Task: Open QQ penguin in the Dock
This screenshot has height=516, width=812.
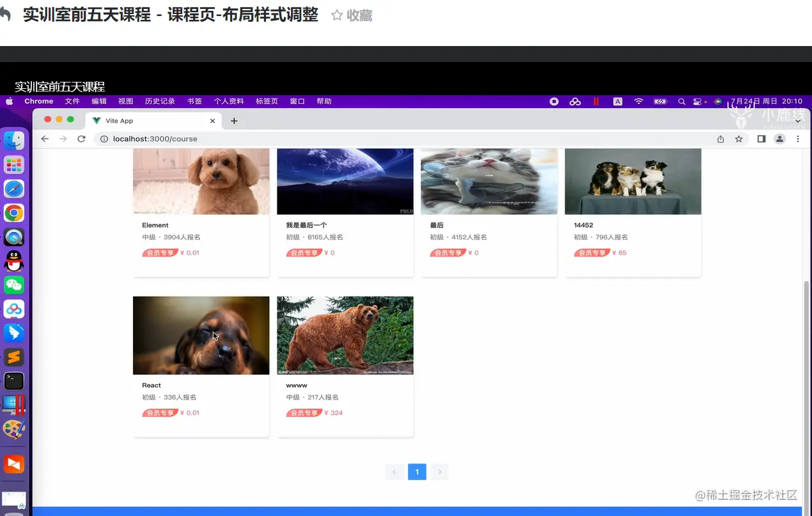Action: (14, 261)
